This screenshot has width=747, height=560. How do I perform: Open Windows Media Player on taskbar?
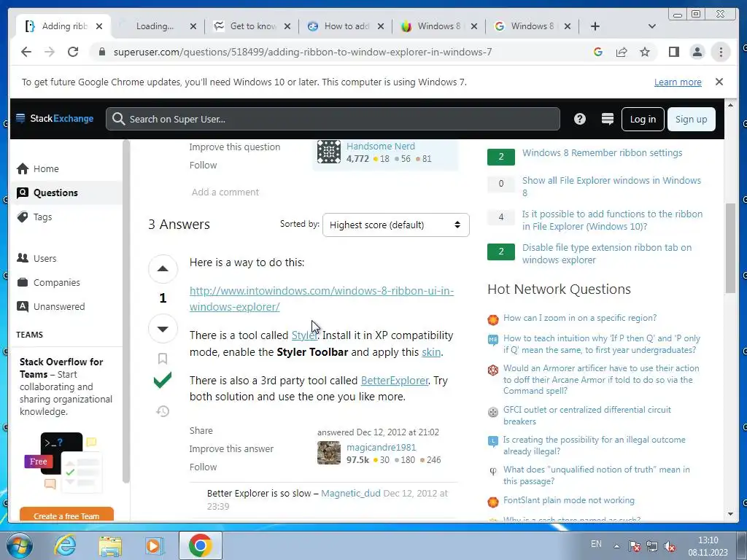(154, 545)
